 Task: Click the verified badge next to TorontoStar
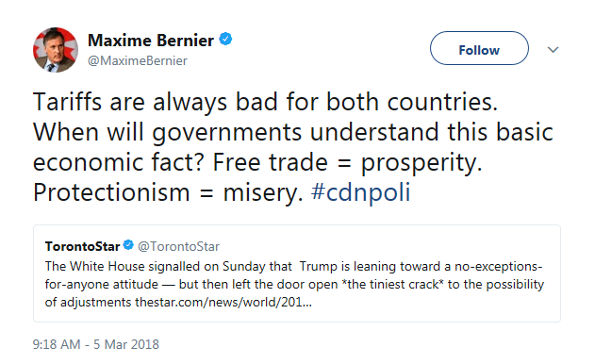(x=128, y=245)
